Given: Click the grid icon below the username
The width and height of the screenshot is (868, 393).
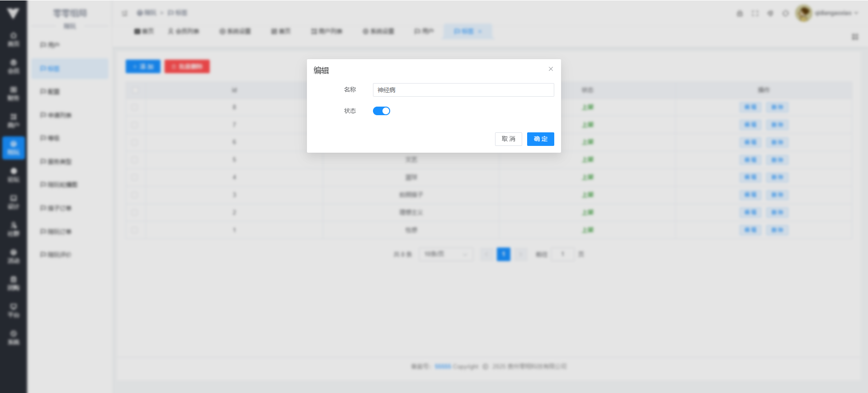Looking at the screenshot, I should [854, 37].
